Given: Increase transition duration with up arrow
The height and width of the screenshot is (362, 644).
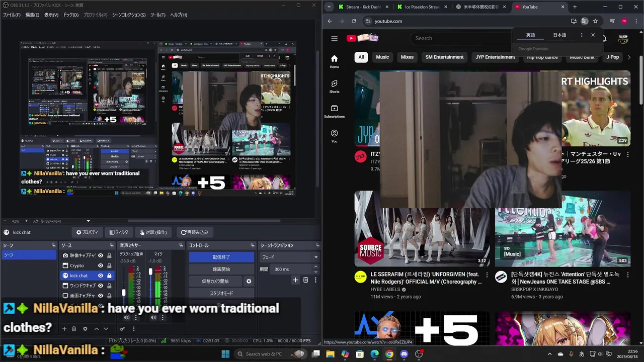Looking at the screenshot, I should [316, 267].
